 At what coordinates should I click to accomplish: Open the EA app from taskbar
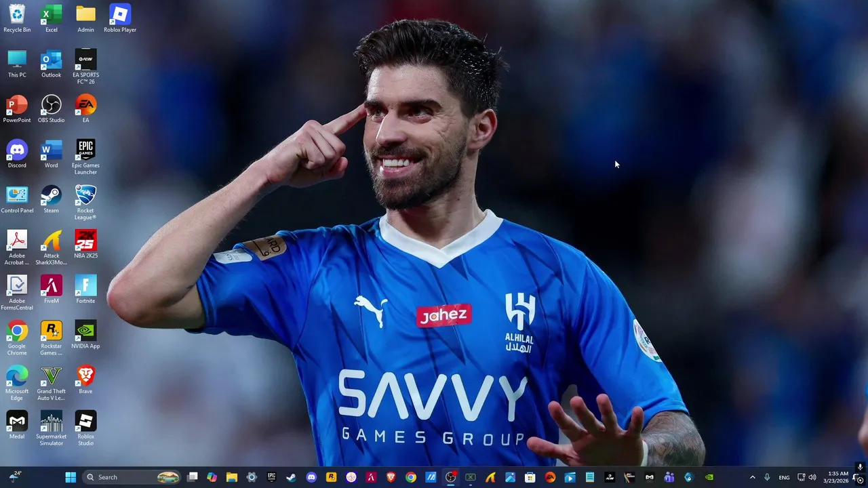tap(550, 477)
